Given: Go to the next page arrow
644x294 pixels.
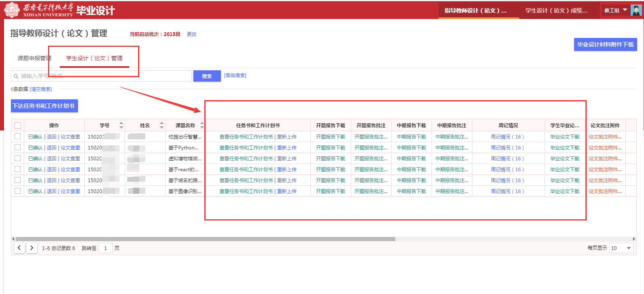Looking at the screenshot, I should (32, 248).
